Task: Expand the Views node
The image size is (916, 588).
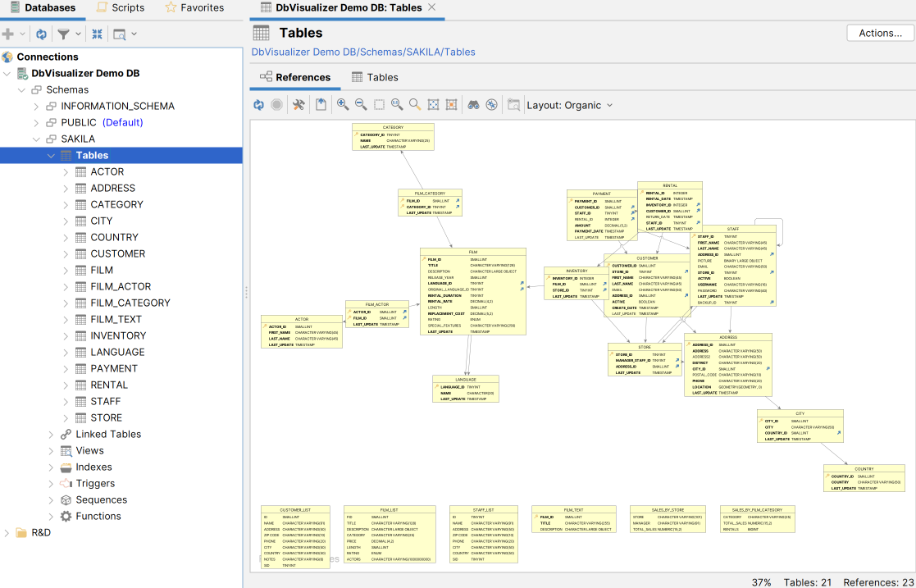Action: (x=51, y=450)
